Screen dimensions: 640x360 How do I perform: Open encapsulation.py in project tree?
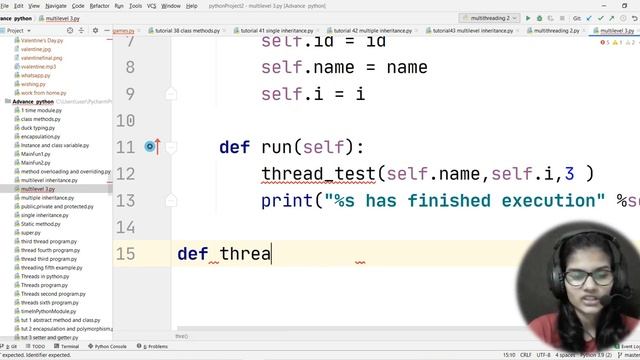(x=40, y=136)
